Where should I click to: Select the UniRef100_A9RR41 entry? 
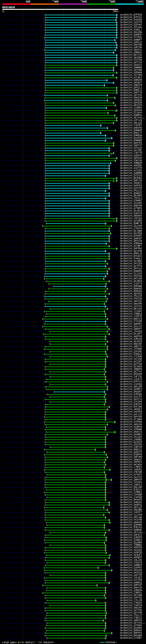[131, 53]
